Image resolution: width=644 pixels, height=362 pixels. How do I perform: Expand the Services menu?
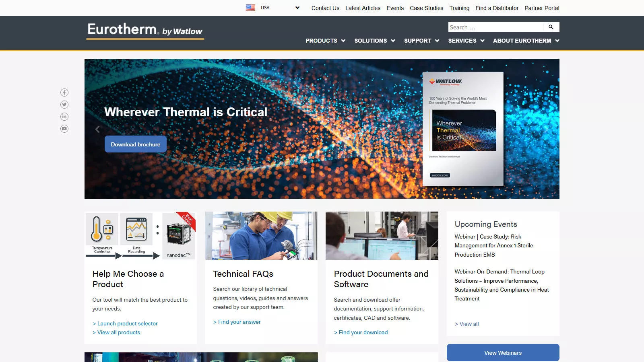click(466, 41)
